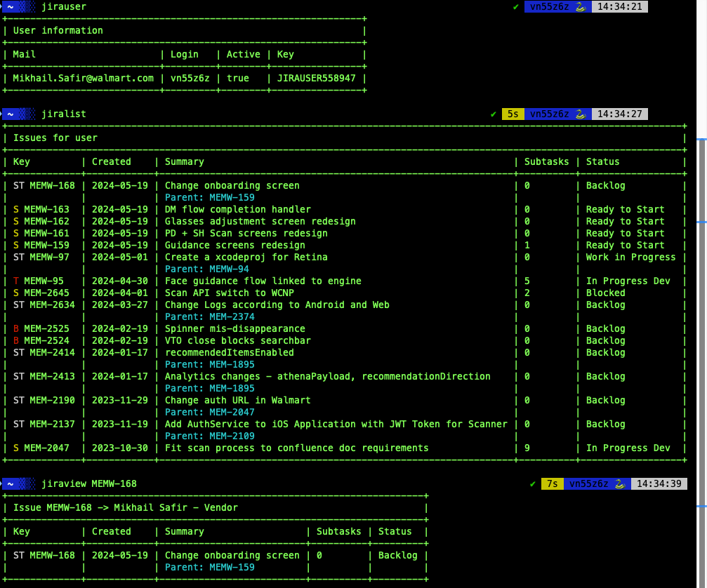The height and width of the screenshot is (588, 707).
Task: Click the 14:34:39 timestamp segment
Action: click(x=659, y=483)
